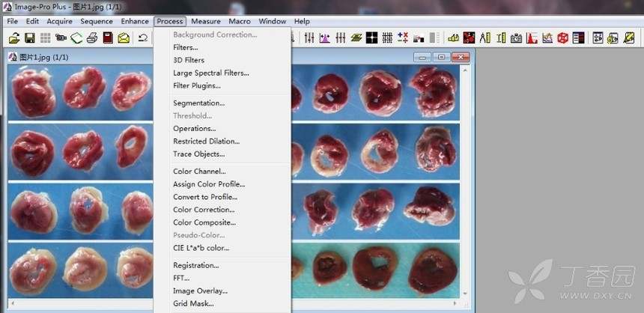
Task: Open the Enhance menu
Action: 135,22
